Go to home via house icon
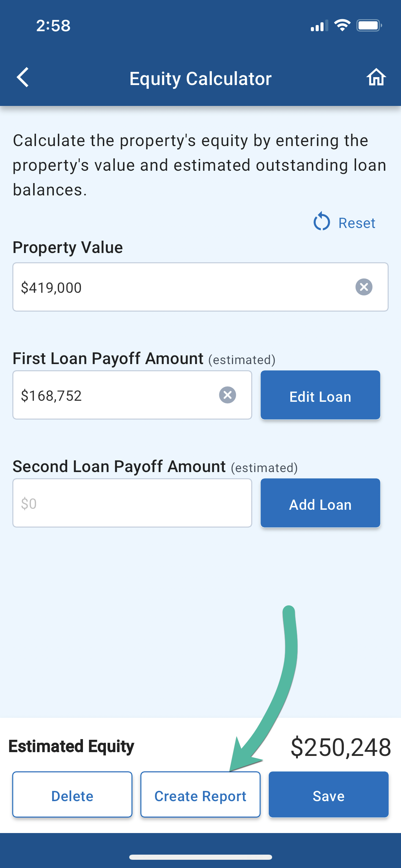 tap(376, 77)
